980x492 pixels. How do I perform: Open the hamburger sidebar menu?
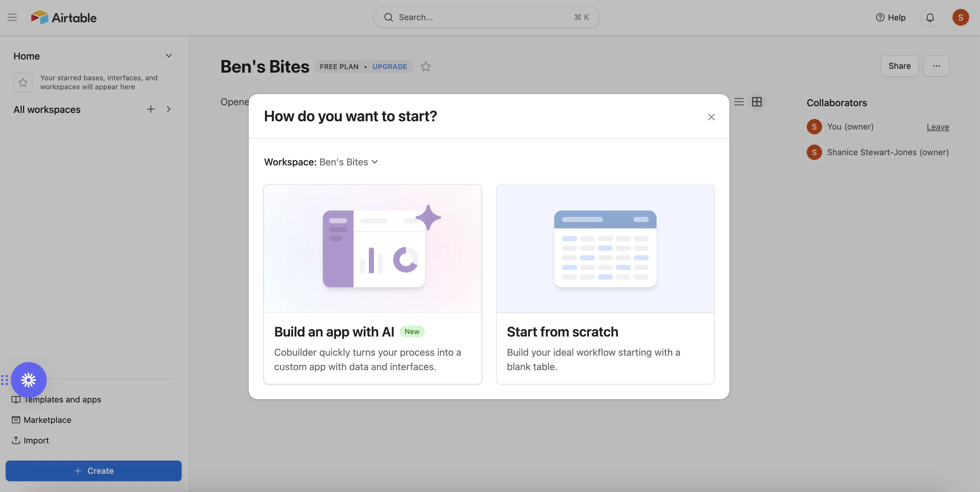point(12,17)
